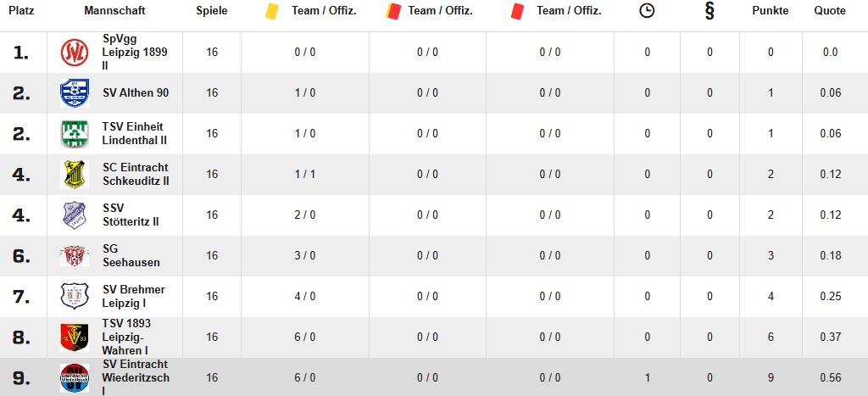This screenshot has width=868, height=396.
Task: Click the Mannschaft column header
Action: pyautogui.click(x=114, y=10)
